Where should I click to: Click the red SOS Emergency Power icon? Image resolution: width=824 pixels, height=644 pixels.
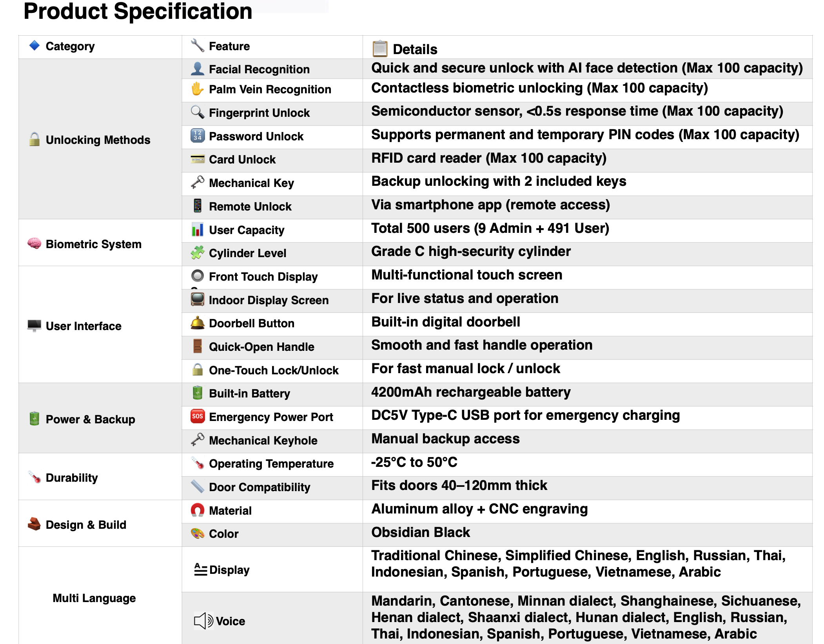coord(197,416)
